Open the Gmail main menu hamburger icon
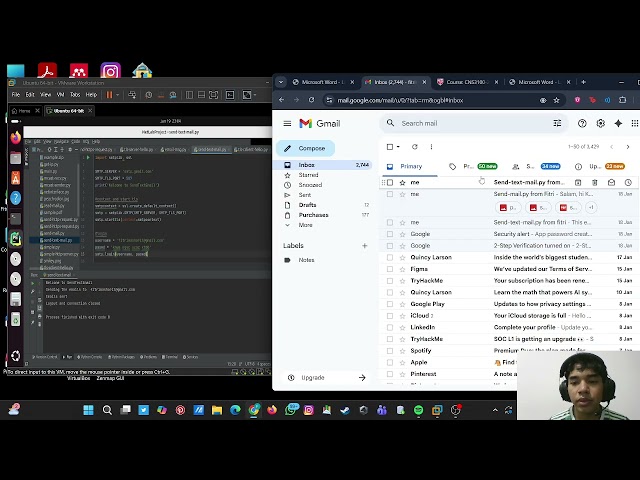Viewport: 640px width, 480px height. (287, 123)
